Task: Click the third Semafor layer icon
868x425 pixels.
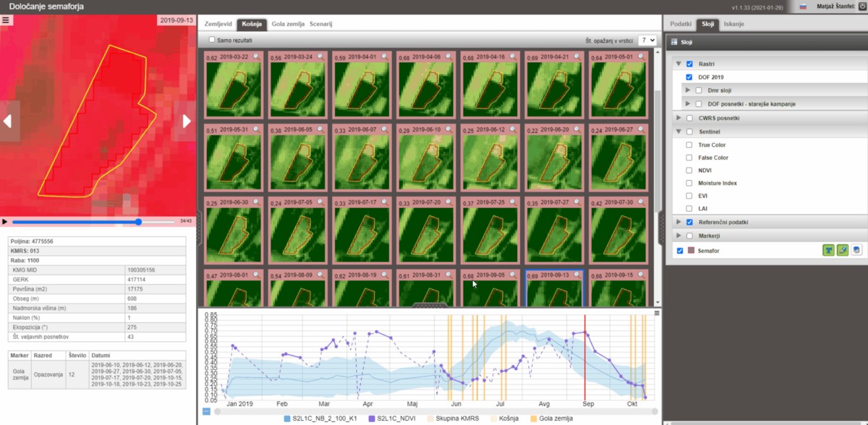Action: [x=856, y=250]
